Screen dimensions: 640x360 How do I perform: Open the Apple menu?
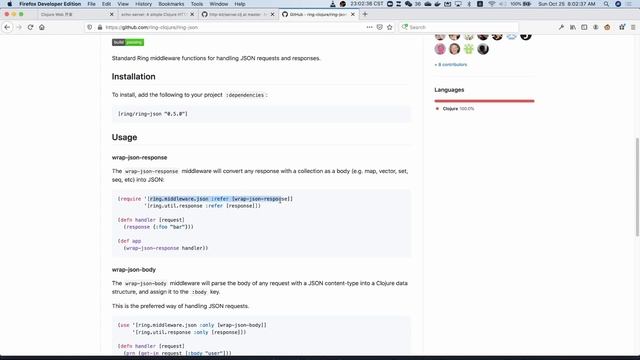click(9, 4)
